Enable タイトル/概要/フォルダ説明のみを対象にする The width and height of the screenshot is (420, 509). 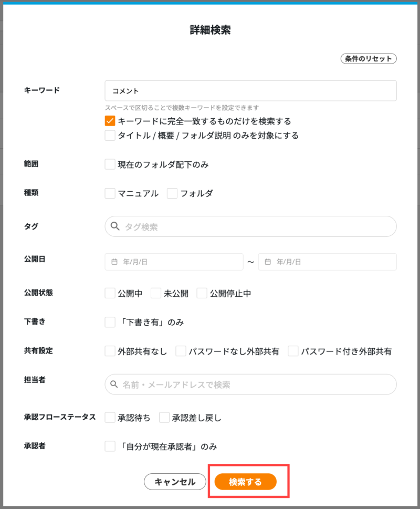pyautogui.click(x=109, y=135)
